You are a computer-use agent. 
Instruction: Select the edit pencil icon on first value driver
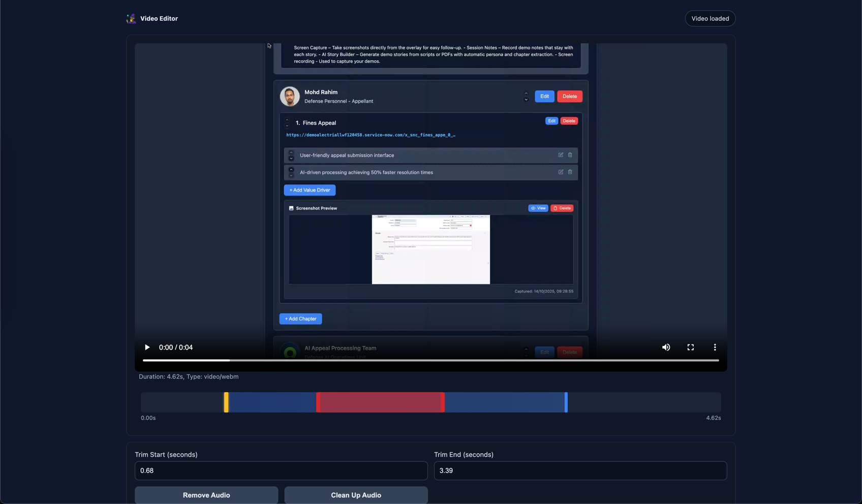pos(561,155)
